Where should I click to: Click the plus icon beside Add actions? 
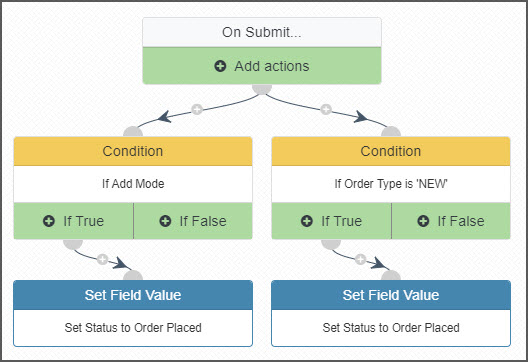click(x=220, y=66)
